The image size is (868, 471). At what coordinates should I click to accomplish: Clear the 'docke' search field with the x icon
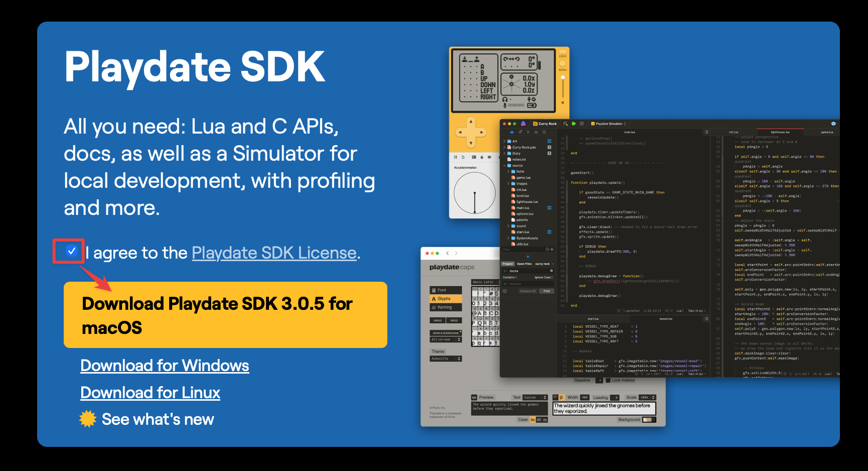coord(551,271)
